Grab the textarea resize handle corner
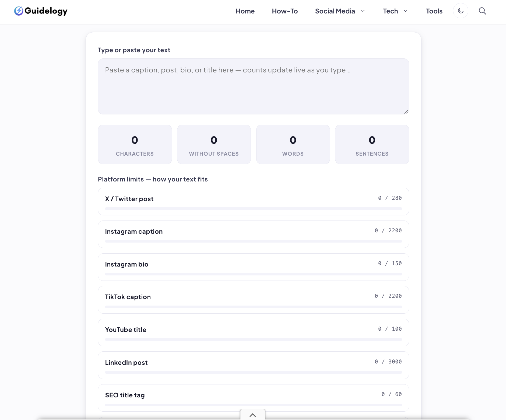 [x=406, y=112]
